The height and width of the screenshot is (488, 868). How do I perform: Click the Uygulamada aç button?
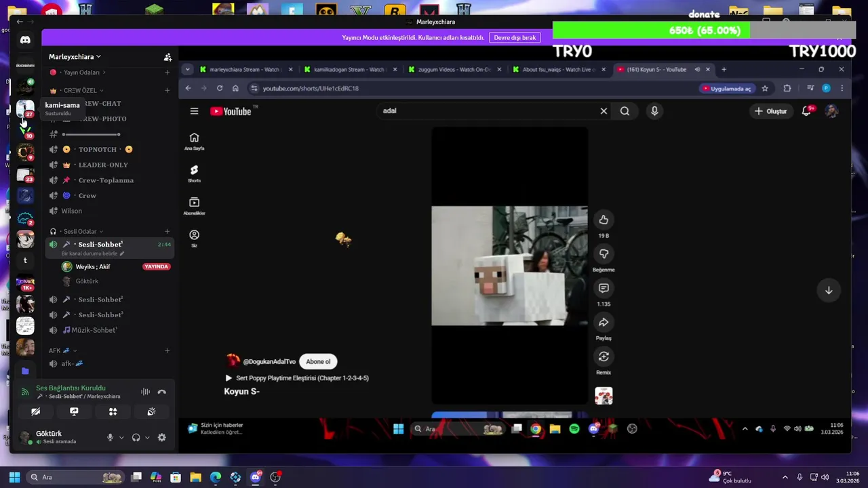click(x=726, y=88)
